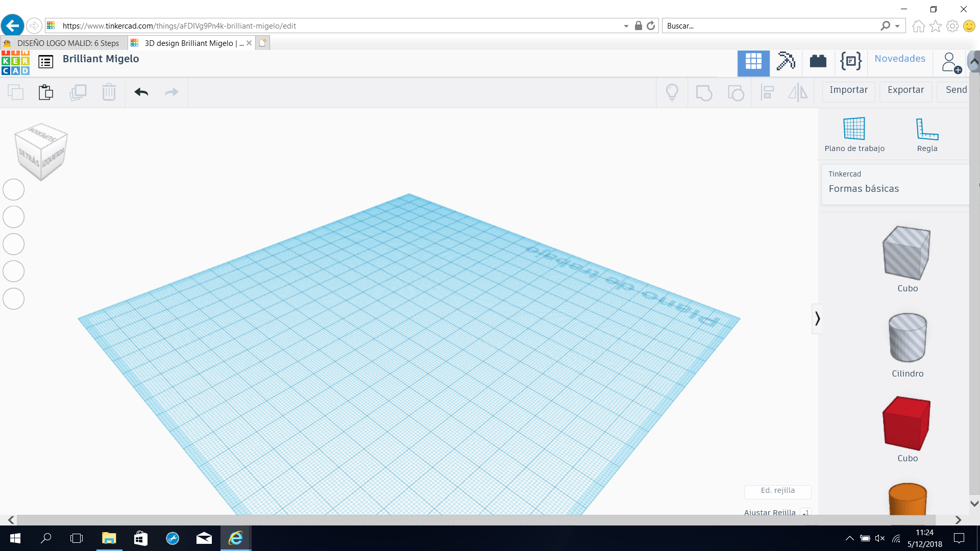Select the 3D design grid view

point(753,62)
